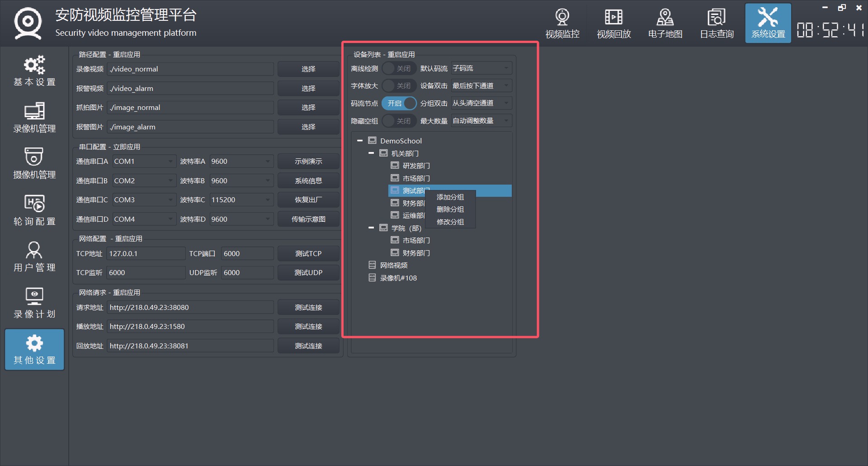Open the 波特率A 9600 dropdown

tap(241, 161)
